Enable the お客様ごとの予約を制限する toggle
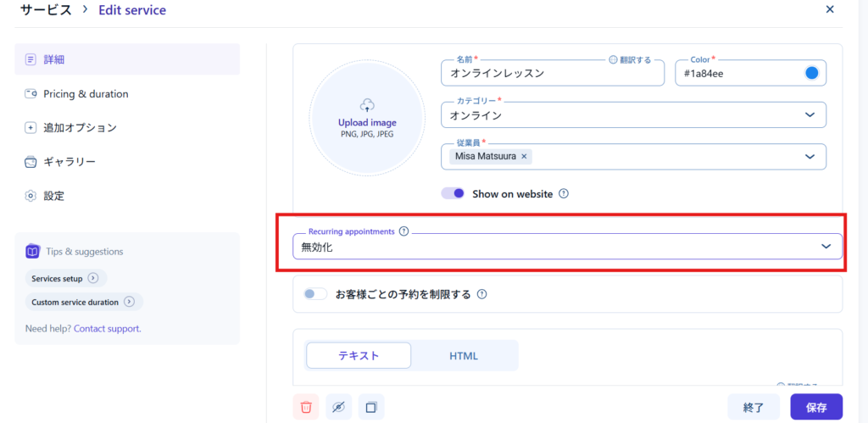This screenshot has width=868, height=423. point(315,294)
